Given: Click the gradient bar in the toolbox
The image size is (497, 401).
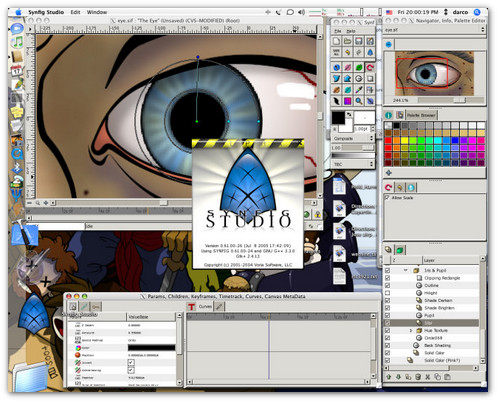Looking at the screenshot, I should (x=353, y=156).
